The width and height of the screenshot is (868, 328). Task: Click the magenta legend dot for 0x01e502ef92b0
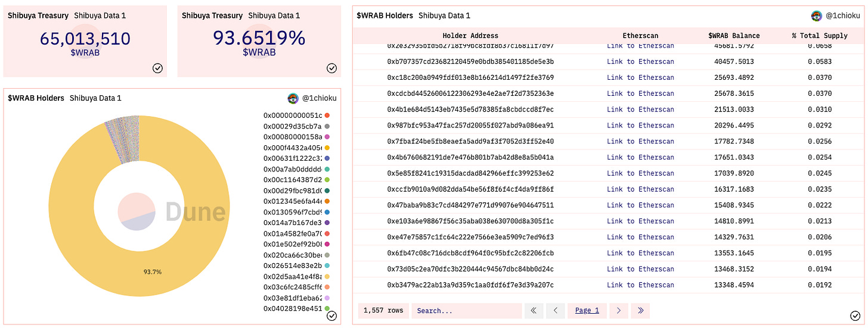point(328,244)
